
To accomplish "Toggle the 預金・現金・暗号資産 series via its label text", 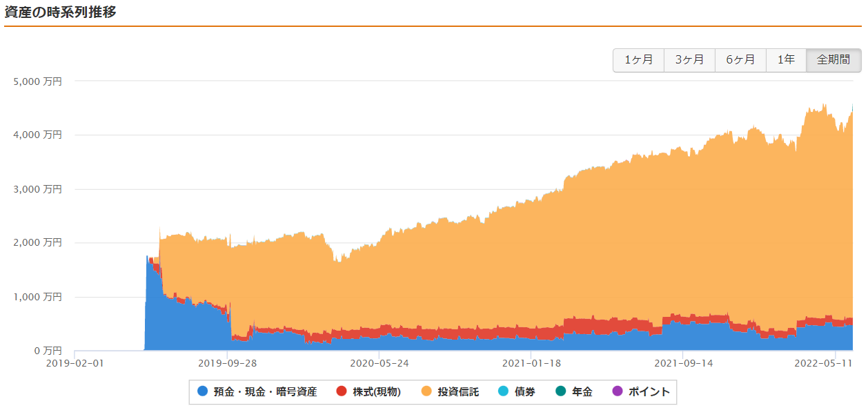I will point(265,392).
